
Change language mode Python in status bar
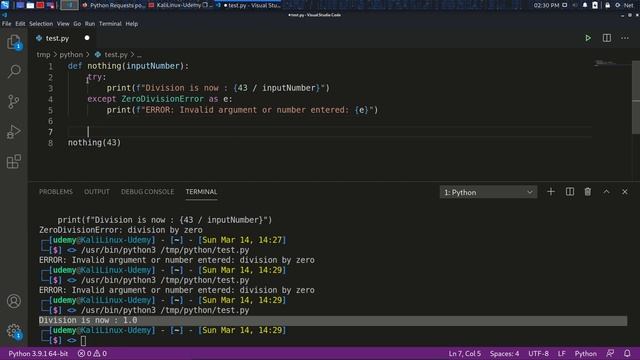585,353
